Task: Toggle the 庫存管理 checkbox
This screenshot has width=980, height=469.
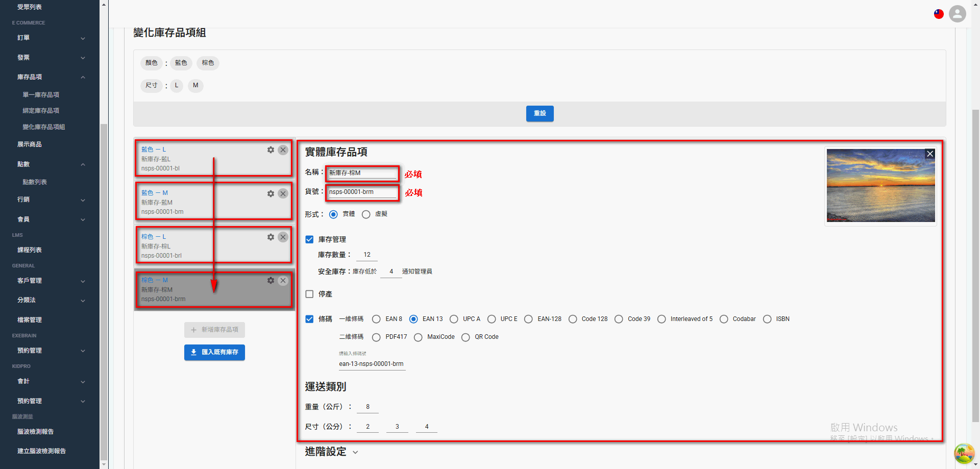Action: click(309, 239)
